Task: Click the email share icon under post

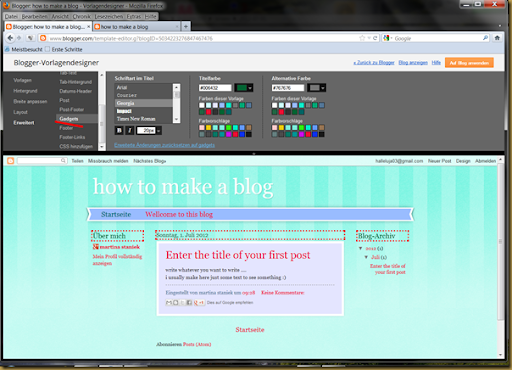Action: pos(169,302)
